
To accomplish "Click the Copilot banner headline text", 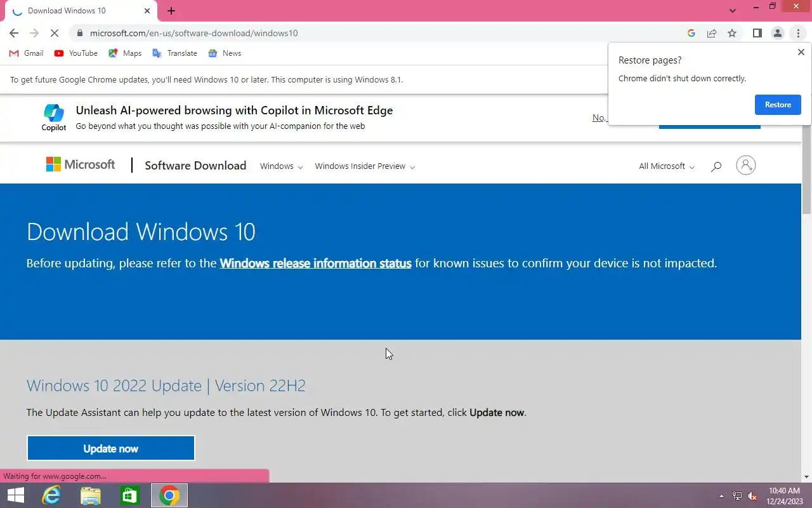I will click(x=234, y=110).
